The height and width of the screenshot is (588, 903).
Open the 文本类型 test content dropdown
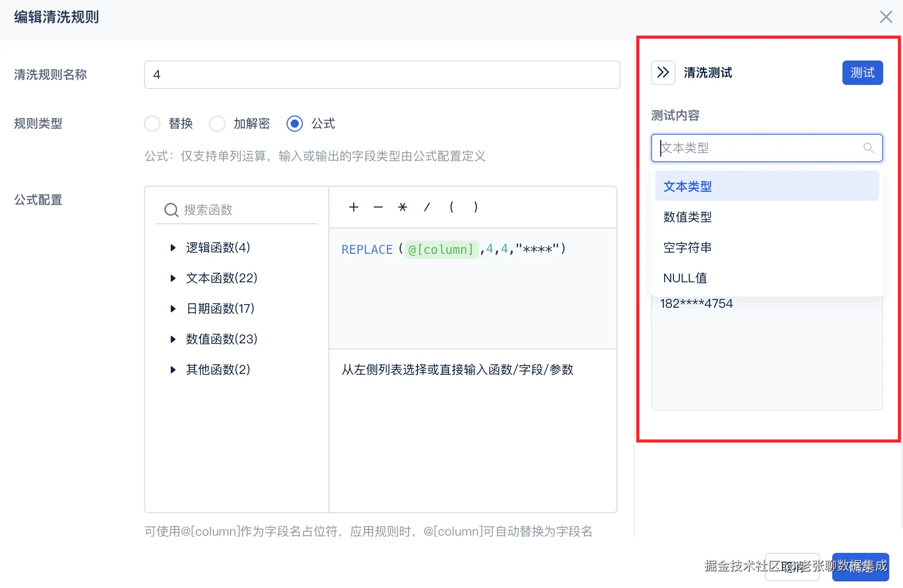767,148
